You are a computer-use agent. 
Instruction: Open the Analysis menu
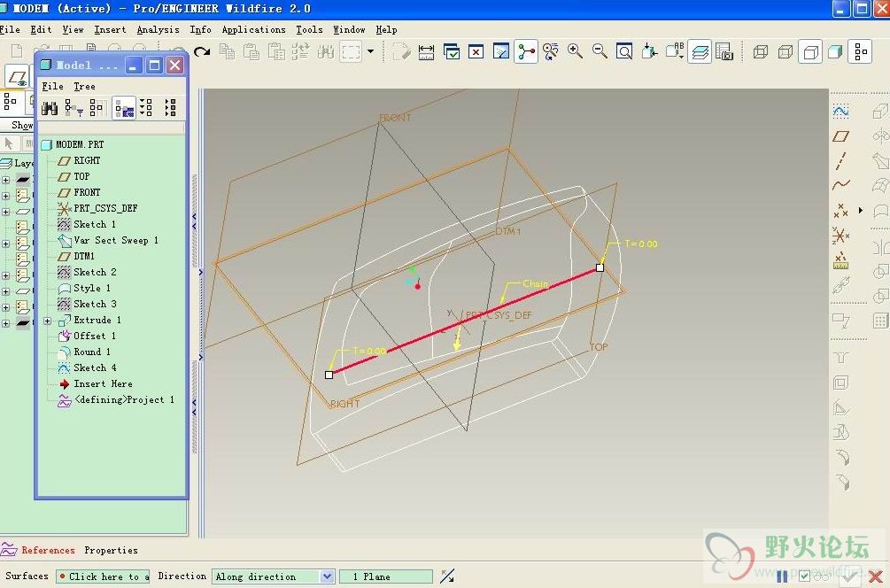coord(158,29)
